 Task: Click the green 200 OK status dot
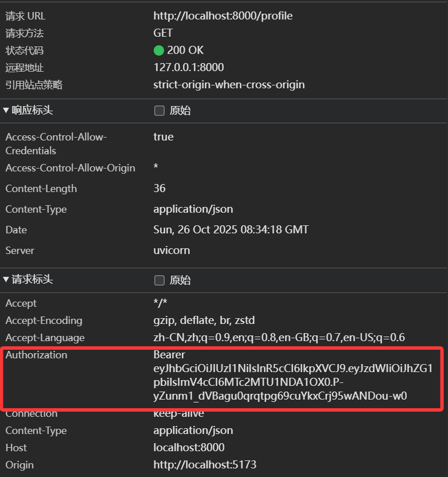point(159,51)
